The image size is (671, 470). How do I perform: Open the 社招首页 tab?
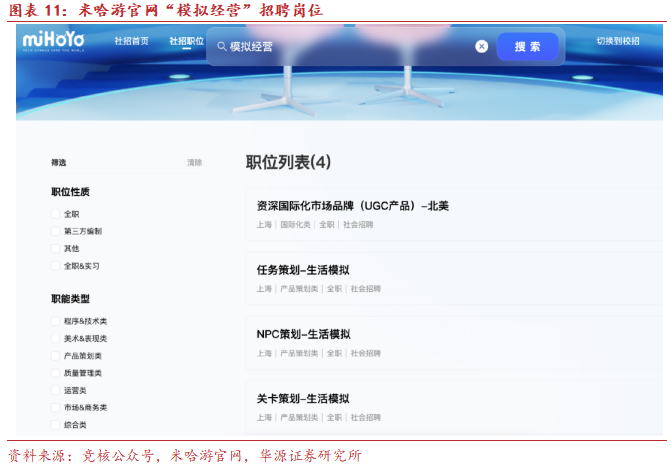pos(131,42)
